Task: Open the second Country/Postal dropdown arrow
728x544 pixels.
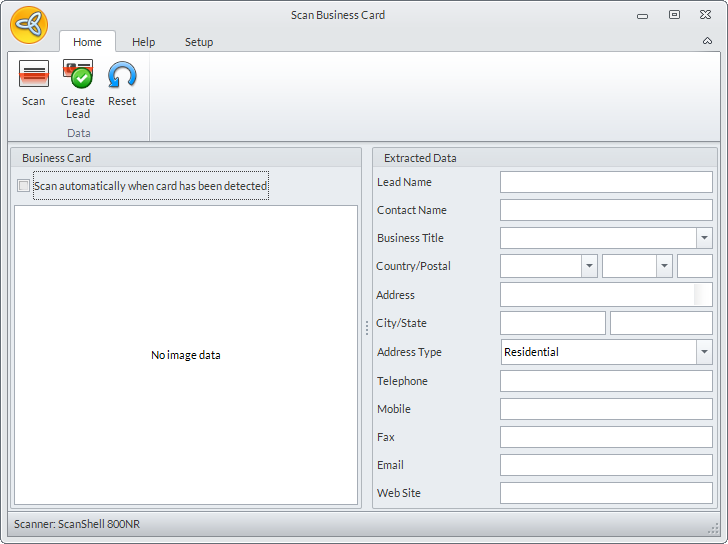Action: [x=664, y=266]
